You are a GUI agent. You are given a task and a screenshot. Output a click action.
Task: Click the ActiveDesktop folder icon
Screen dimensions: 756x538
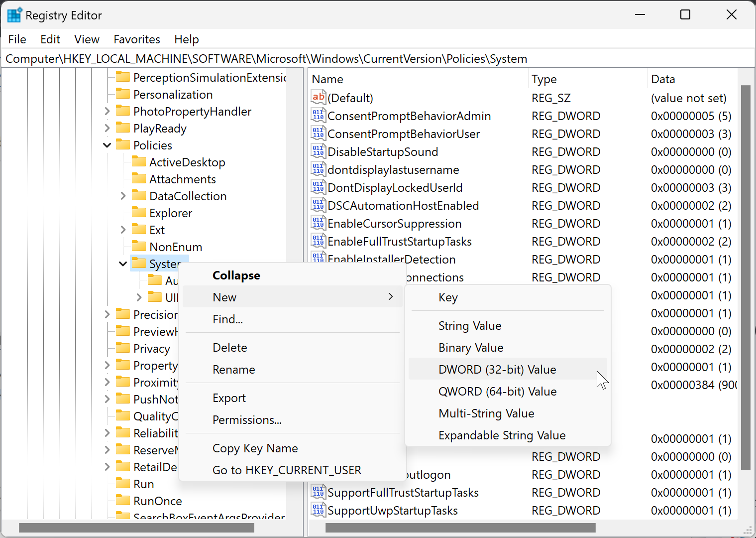[139, 161]
